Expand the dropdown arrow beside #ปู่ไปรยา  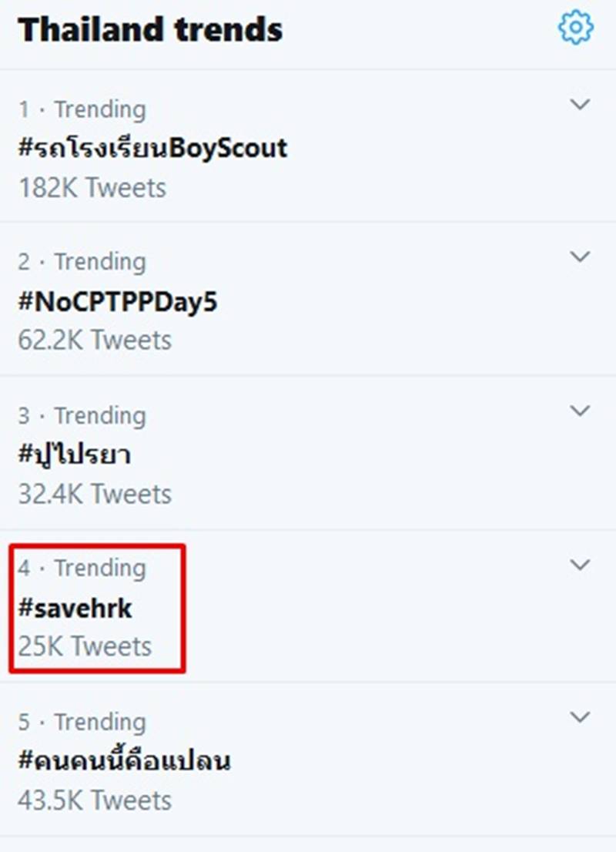click(x=580, y=411)
